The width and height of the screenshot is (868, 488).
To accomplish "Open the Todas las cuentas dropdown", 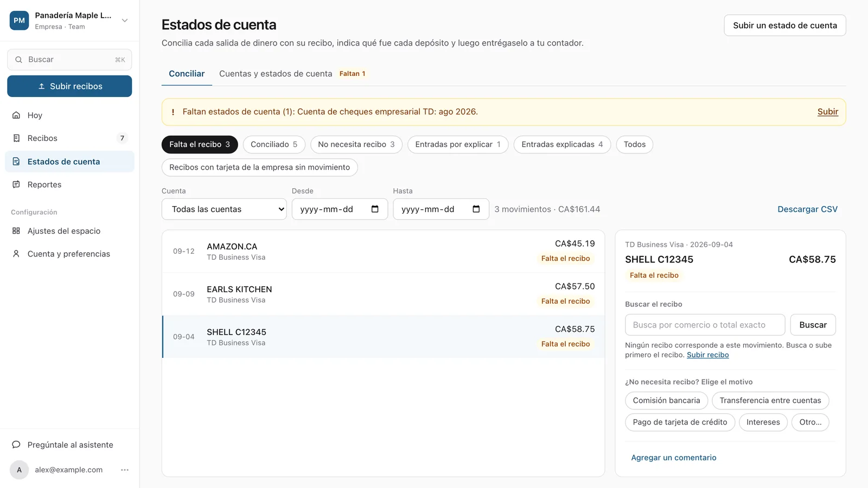I will click(x=224, y=209).
